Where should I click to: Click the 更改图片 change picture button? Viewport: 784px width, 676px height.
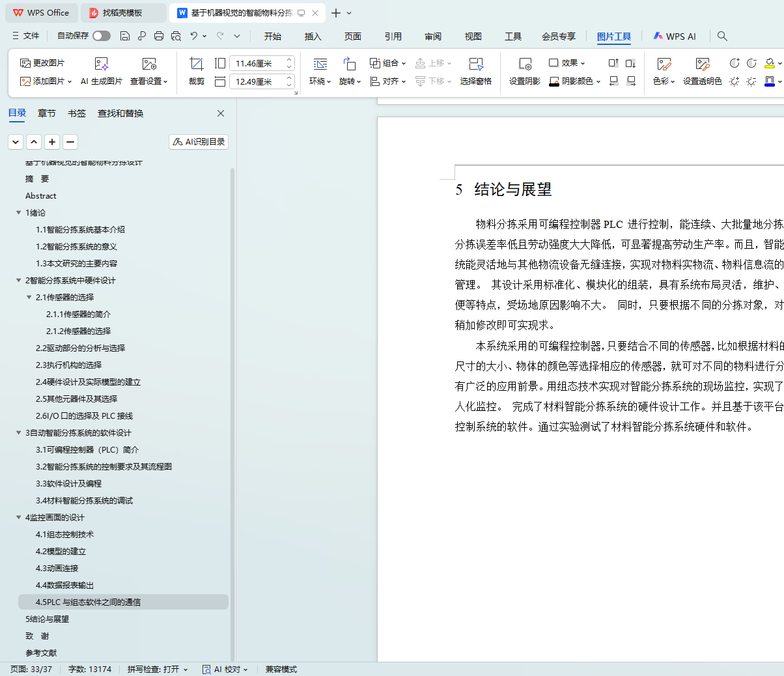click(x=42, y=63)
